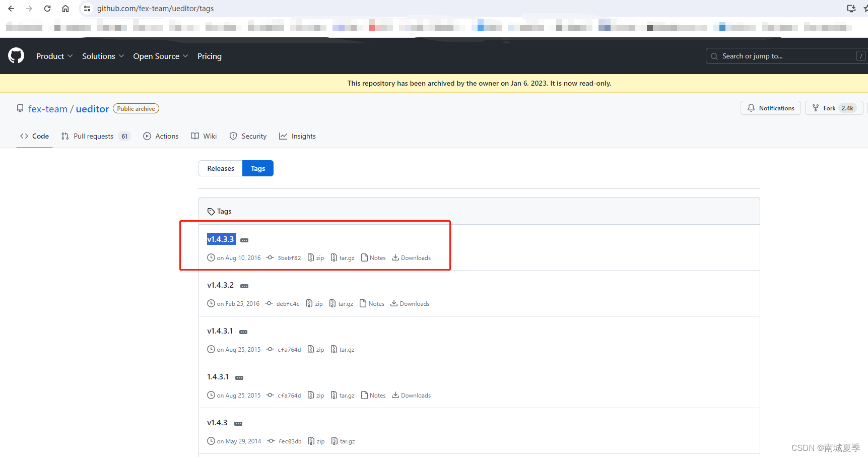View Notes for v1.4.3.3
Image resolution: width=868 pixels, height=457 pixels.
point(373,258)
